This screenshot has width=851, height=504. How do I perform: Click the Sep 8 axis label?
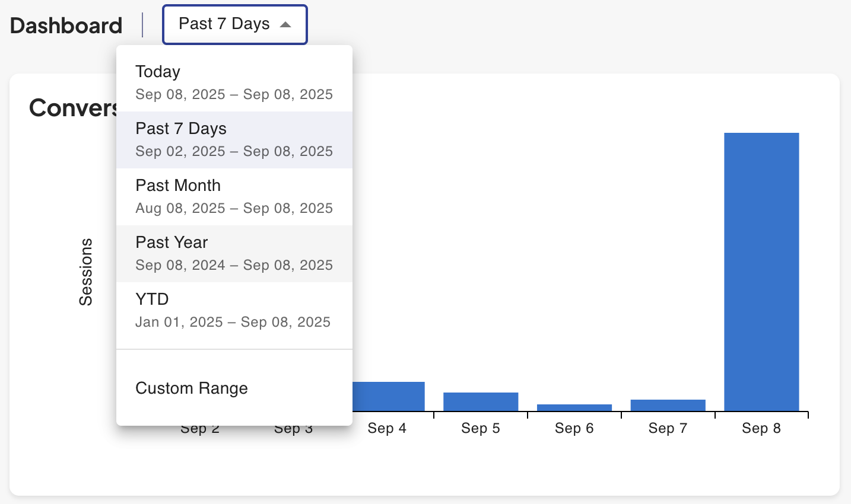761,428
